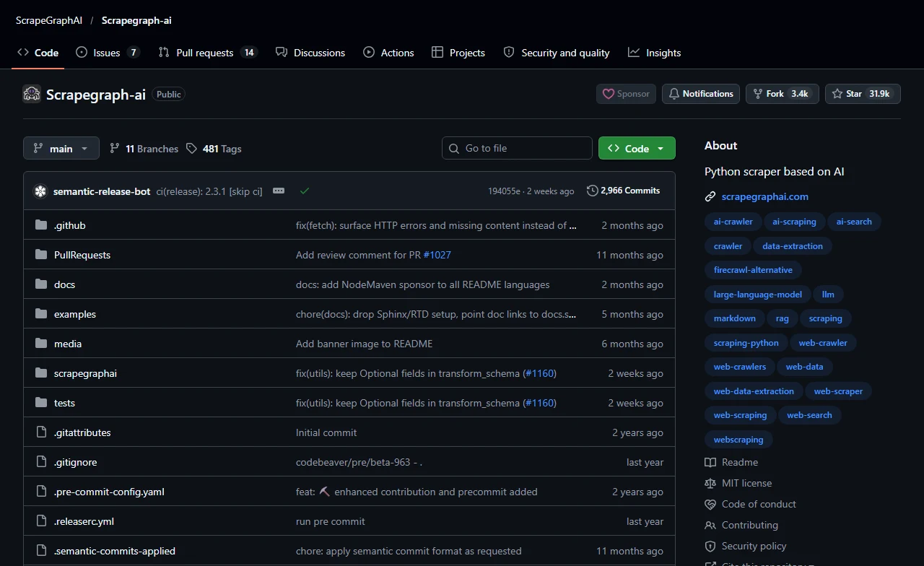Viewport: 924px width, 566px height.
Task: Open the Issues tab
Action: click(x=108, y=53)
